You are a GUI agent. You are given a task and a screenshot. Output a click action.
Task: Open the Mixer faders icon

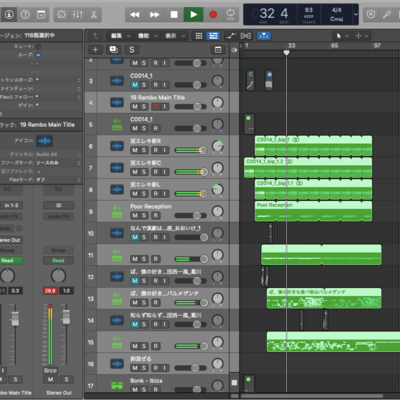tap(78, 15)
